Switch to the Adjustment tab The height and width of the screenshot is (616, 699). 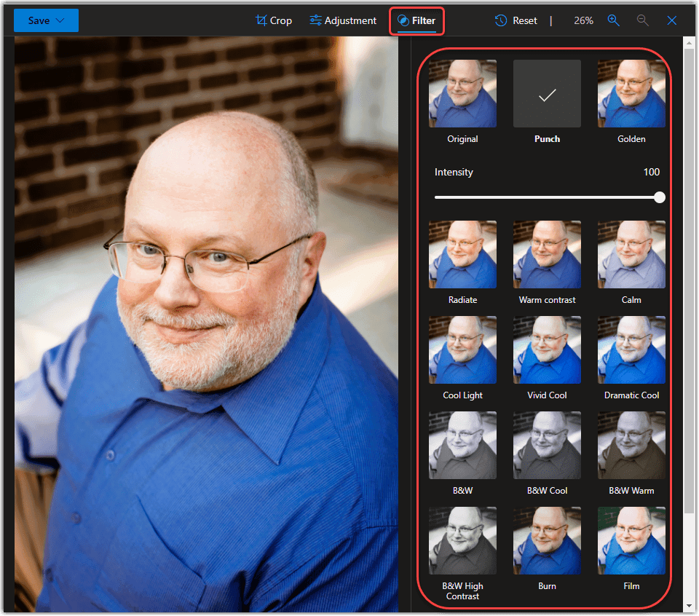click(x=343, y=20)
